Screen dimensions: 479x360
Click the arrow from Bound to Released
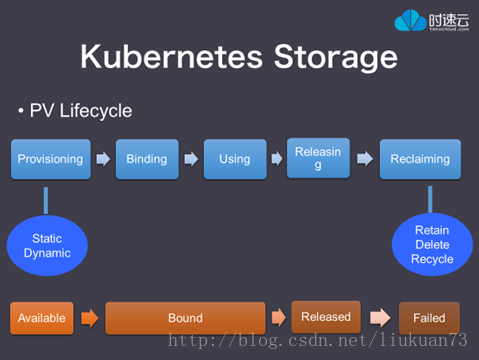coord(279,317)
